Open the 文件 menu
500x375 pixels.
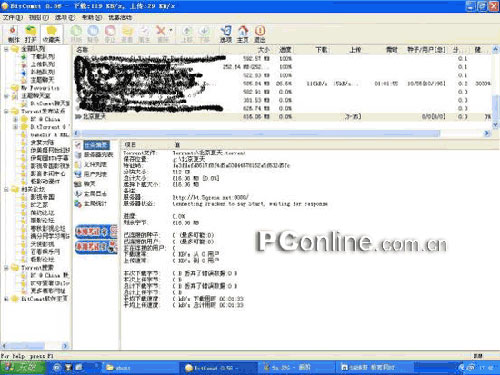(x=13, y=17)
